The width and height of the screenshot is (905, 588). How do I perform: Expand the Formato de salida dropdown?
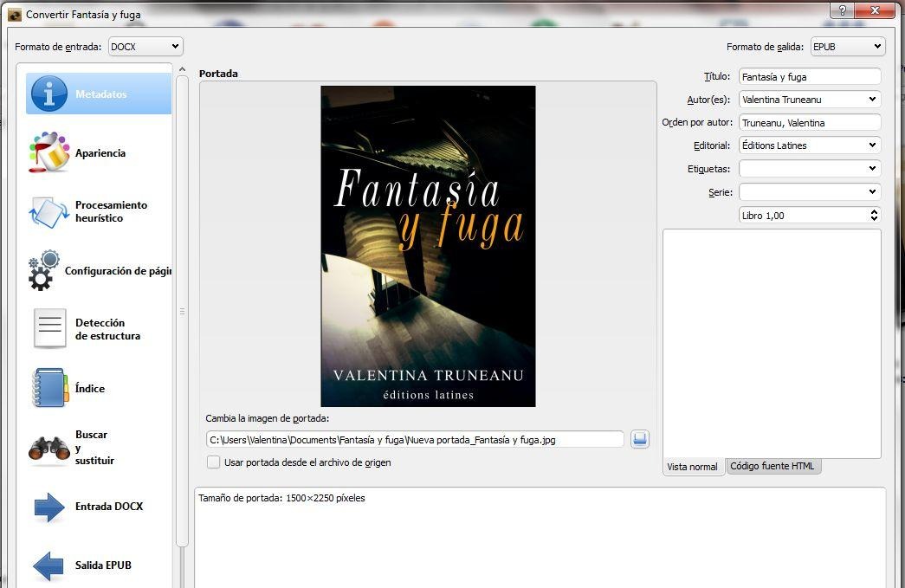[x=846, y=47]
